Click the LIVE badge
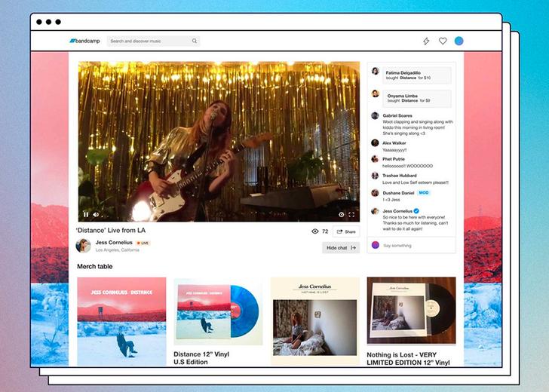Image resolution: width=549 pixels, height=392 pixels. pos(143,243)
